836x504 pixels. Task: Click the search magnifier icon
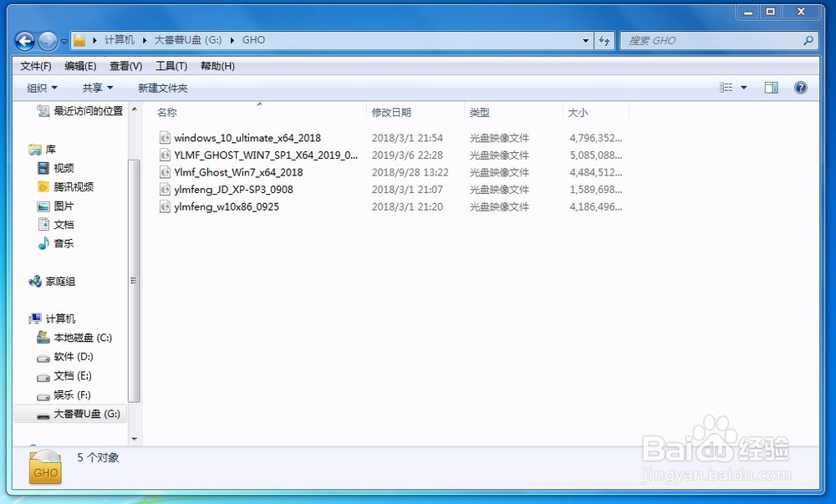[x=808, y=40]
